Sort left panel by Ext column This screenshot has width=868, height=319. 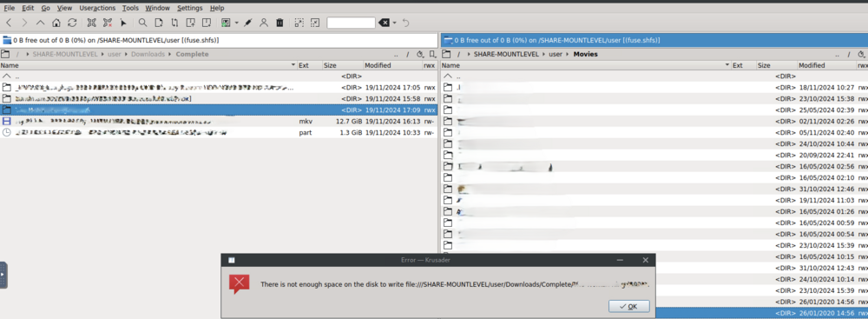pos(310,65)
